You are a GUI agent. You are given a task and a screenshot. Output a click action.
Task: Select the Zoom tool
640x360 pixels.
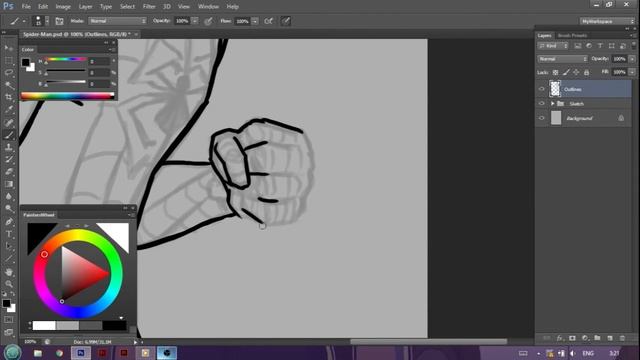tap(9, 284)
